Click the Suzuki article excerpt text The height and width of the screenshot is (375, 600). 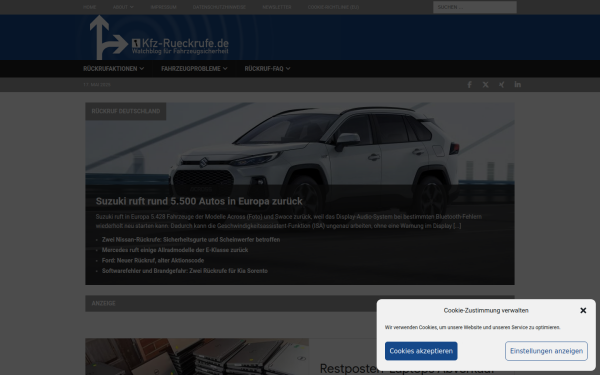[289, 221]
